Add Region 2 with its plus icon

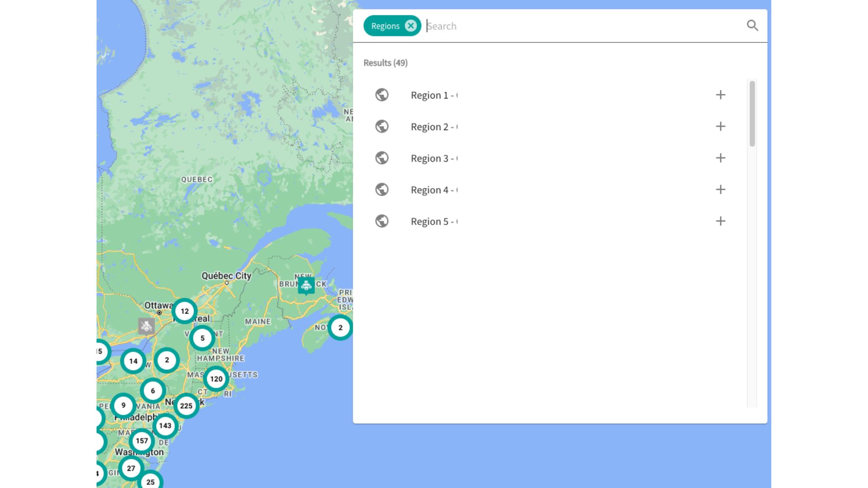pos(721,127)
